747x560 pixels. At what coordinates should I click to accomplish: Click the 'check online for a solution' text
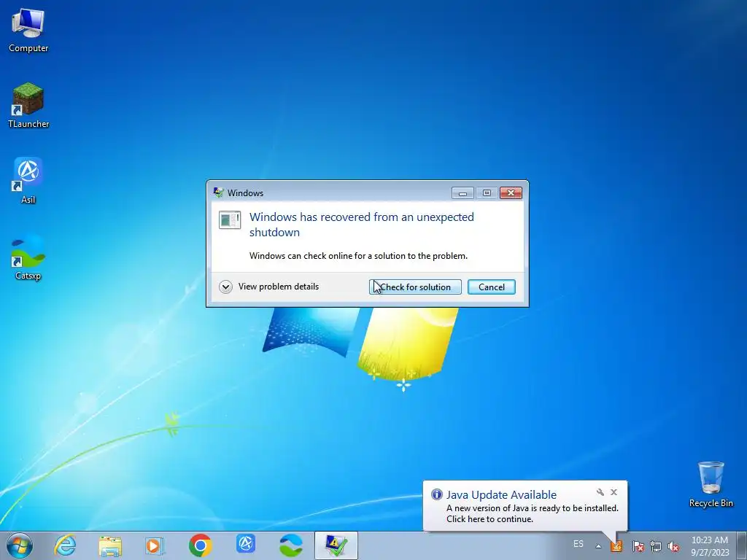[x=358, y=256]
